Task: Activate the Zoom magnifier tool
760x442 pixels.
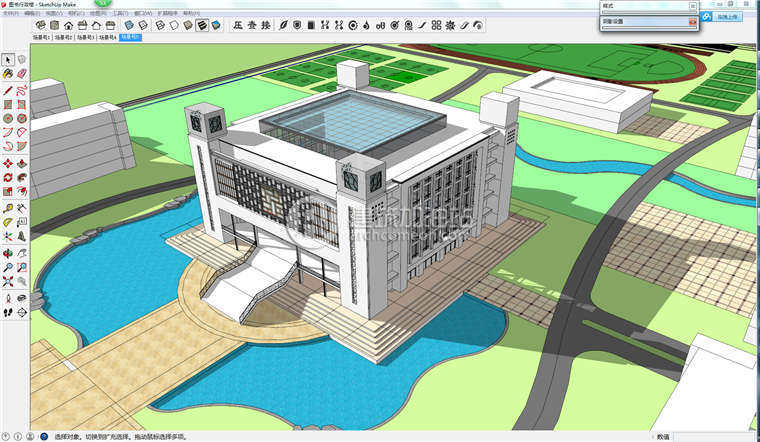Action: (x=8, y=267)
